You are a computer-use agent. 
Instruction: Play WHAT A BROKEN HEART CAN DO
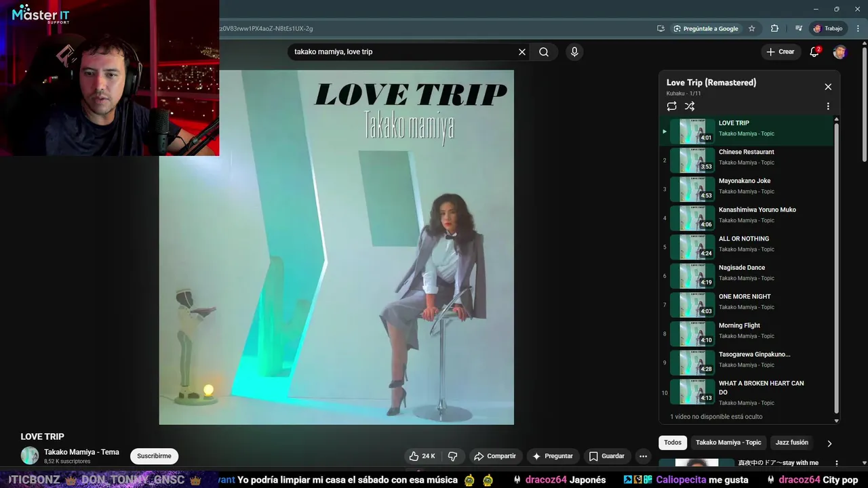pos(746,392)
